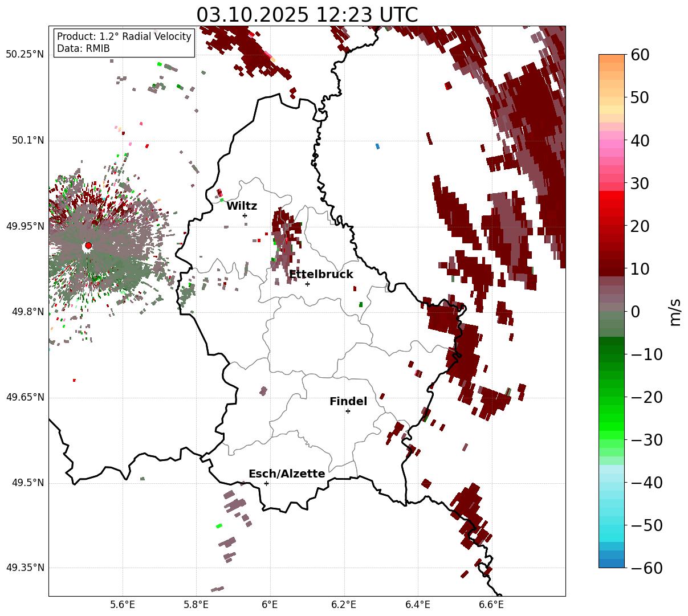The height and width of the screenshot is (616, 688).
Task: Click the red radar site marker dot
Action: pos(88,246)
